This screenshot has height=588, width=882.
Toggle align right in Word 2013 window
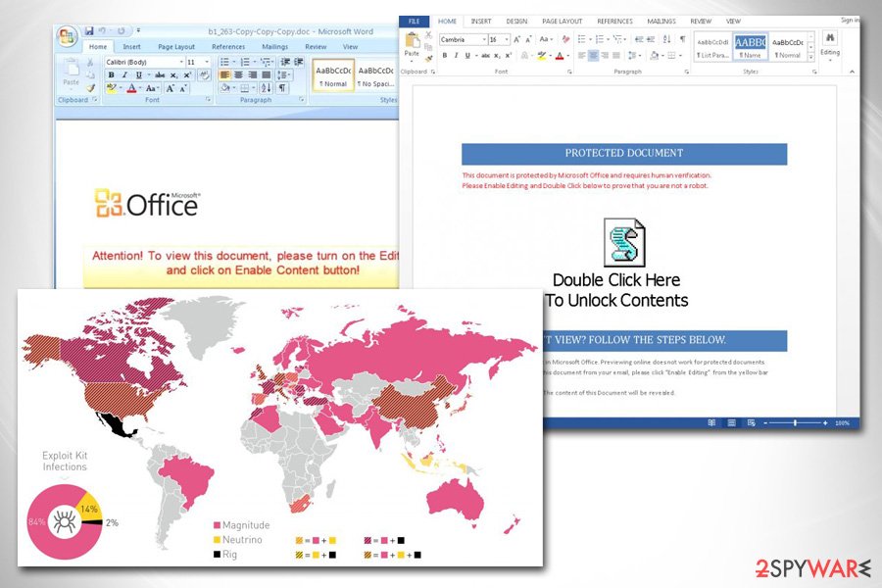[605, 56]
